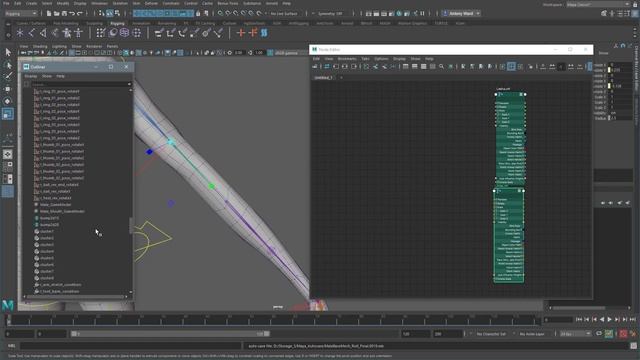This screenshot has width=640, height=360.
Task: Open Show menu in Outliner window
Action: (x=47, y=76)
